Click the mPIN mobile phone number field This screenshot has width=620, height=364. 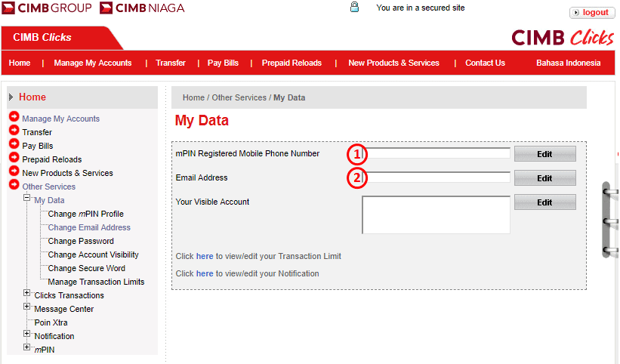point(436,153)
